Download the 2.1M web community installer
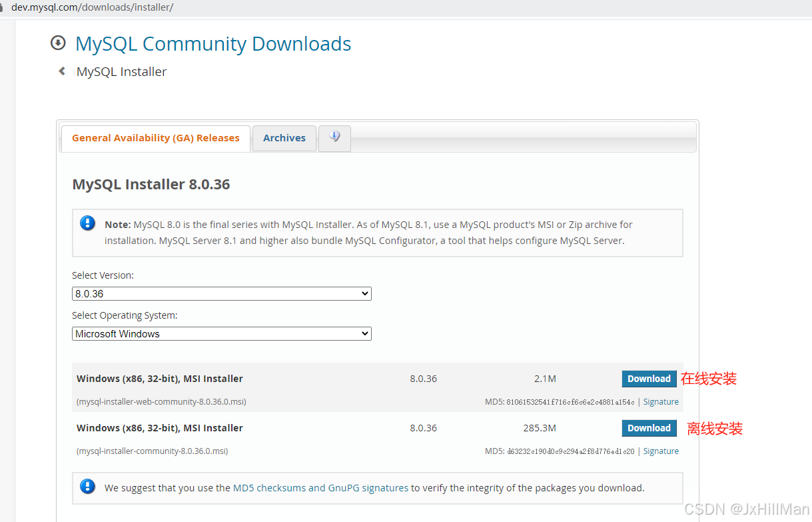 649,379
